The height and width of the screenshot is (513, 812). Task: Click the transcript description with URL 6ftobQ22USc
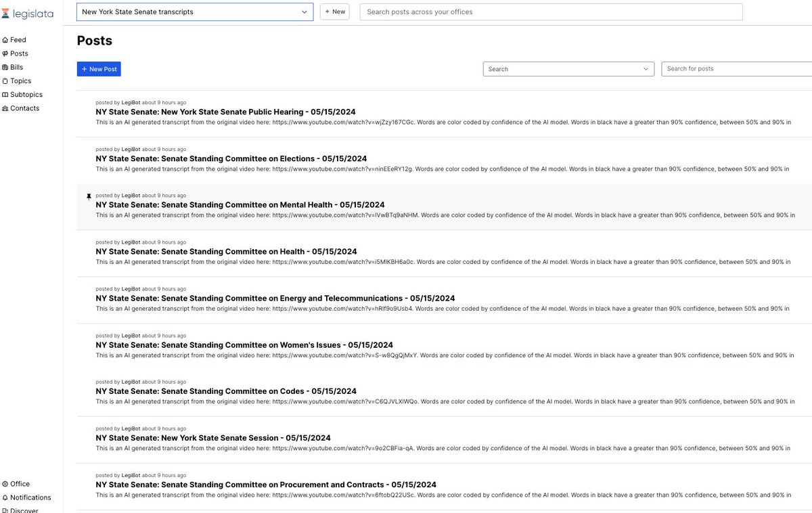(x=443, y=495)
